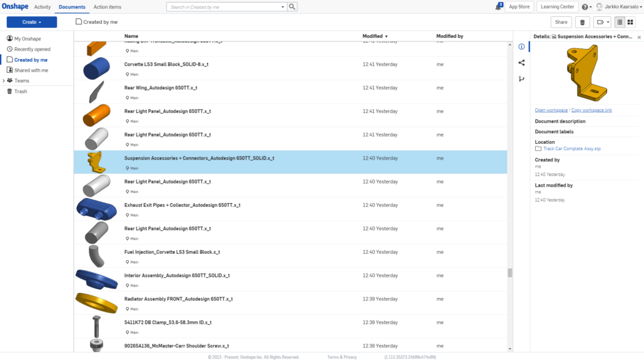Click the Onshape logo

pyautogui.click(x=15, y=6)
